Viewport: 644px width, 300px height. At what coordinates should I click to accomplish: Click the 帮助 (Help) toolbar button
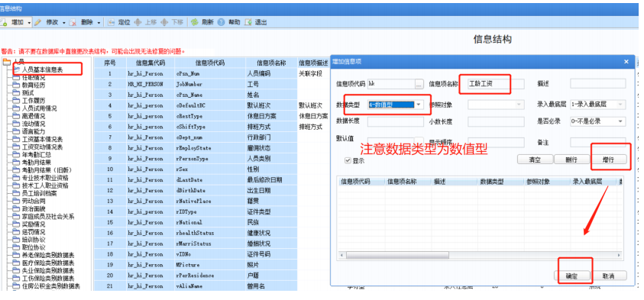pos(229,22)
